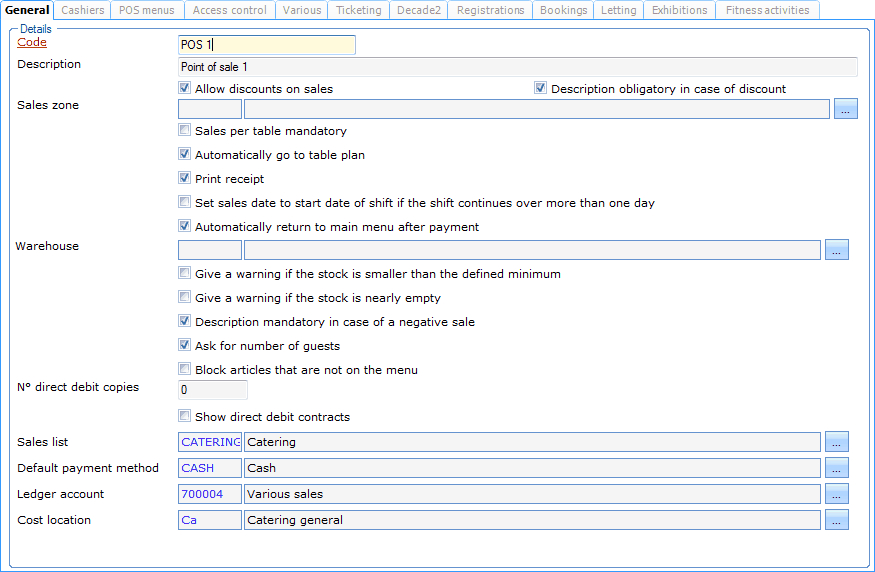Screen dimensions: 875x572
Task: Open Default payment method browse button
Action: click(837, 468)
